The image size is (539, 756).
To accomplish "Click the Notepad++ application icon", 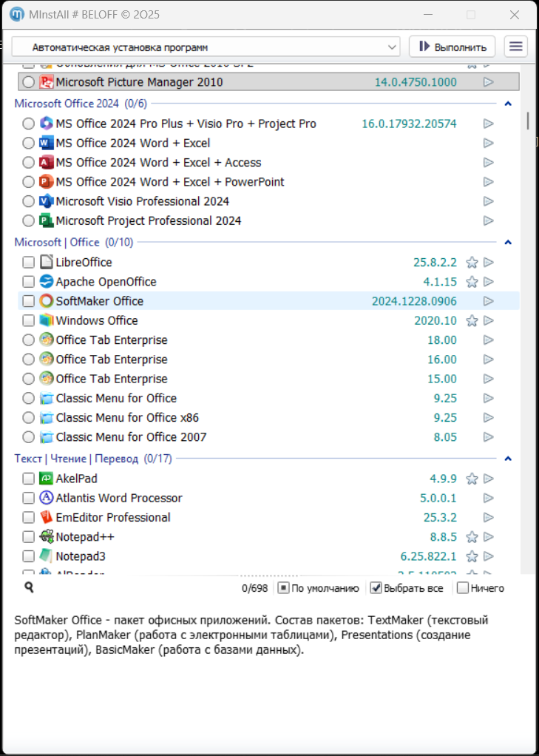I will point(47,537).
